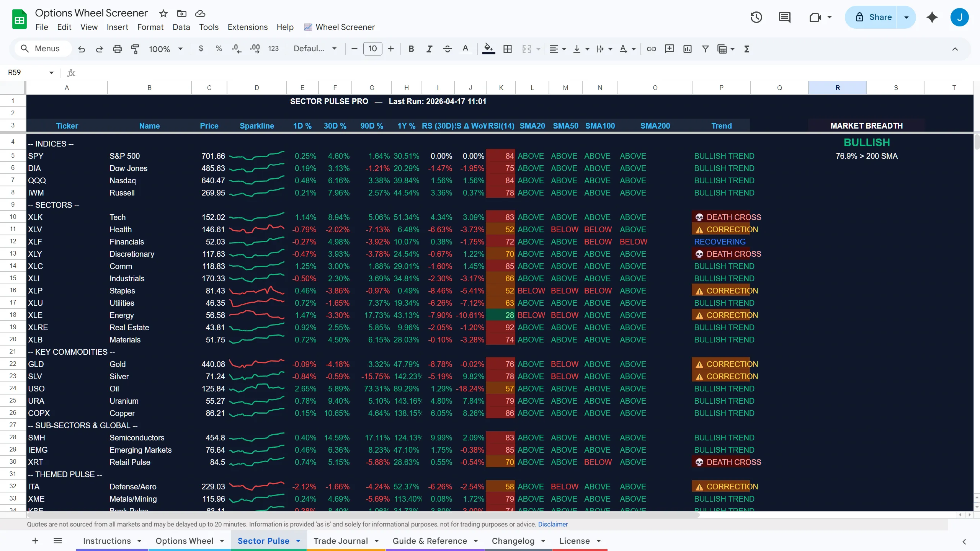Toggle italic formatting

click(429, 49)
